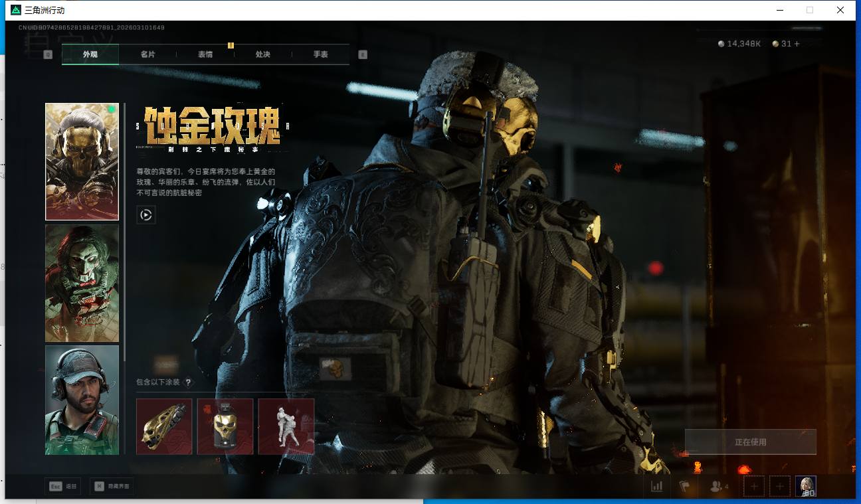Click the Esc 返回 button
This screenshot has height=504, width=861.
pyautogui.click(x=62, y=487)
